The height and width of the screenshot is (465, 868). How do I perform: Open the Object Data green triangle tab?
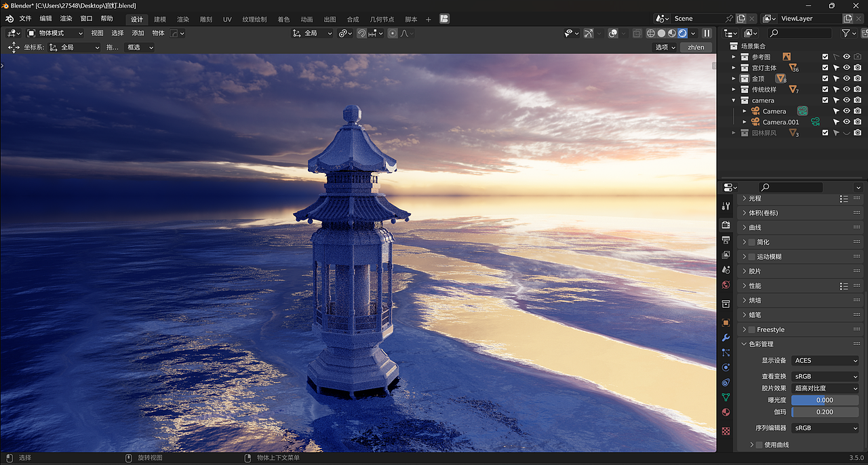click(x=726, y=397)
